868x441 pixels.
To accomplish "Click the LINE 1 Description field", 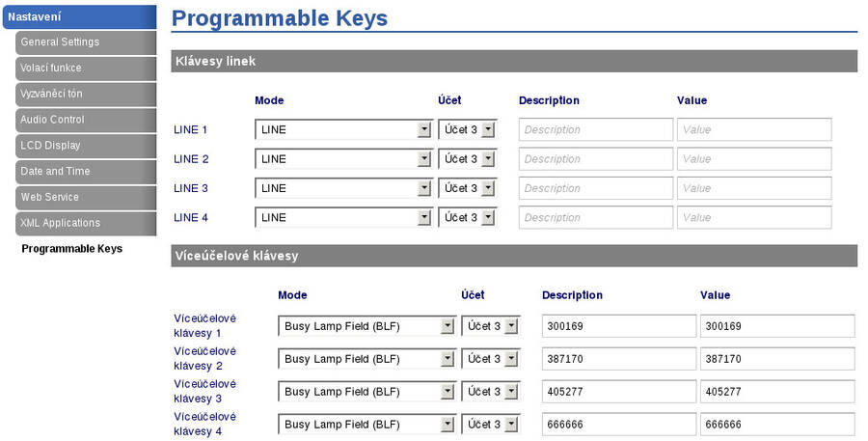I will tap(595, 130).
